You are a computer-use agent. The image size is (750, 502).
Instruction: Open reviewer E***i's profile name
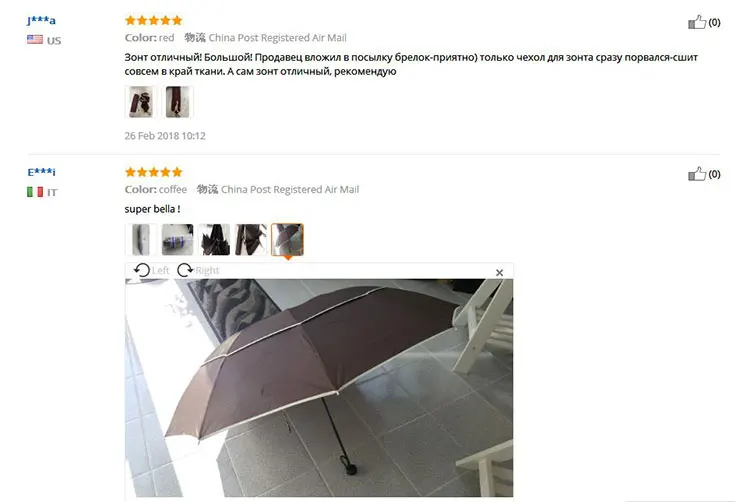[x=41, y=172]
